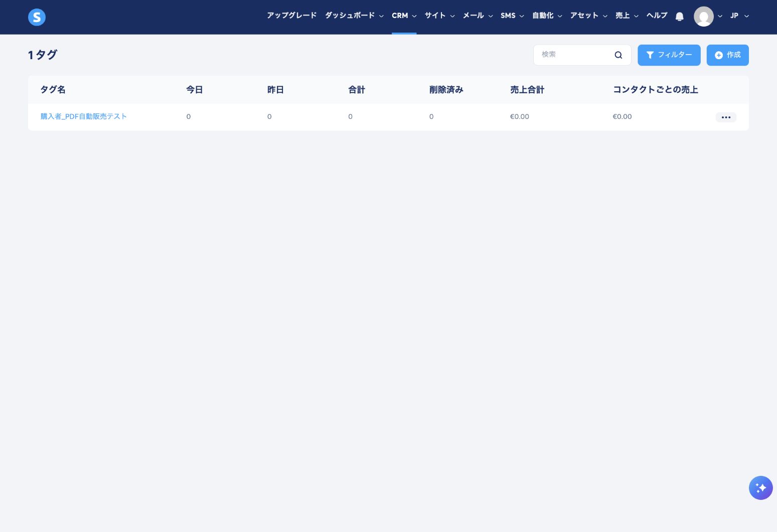Click the 売上合計 column header

coord(527,90)
